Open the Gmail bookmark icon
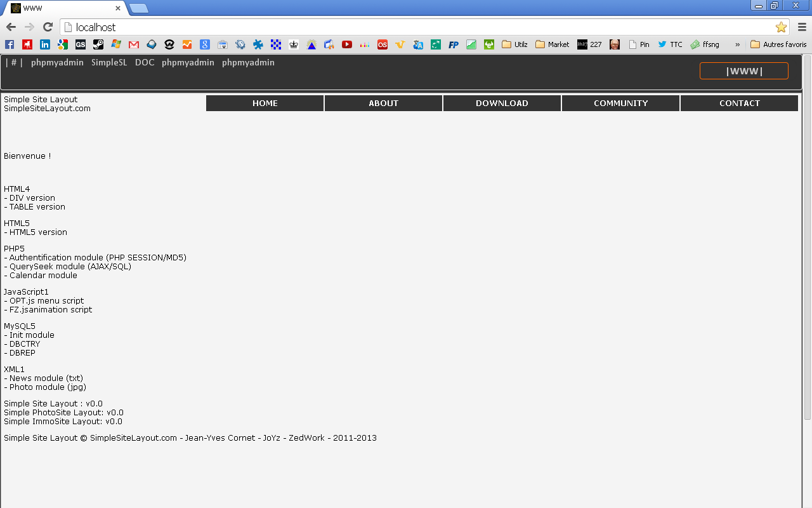 133,44
